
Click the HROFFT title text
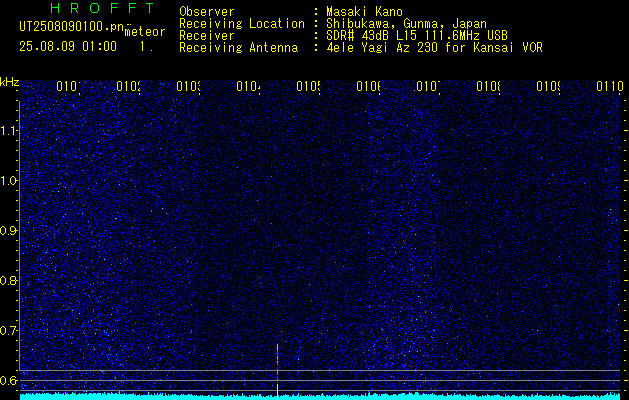tap(103, 8)
